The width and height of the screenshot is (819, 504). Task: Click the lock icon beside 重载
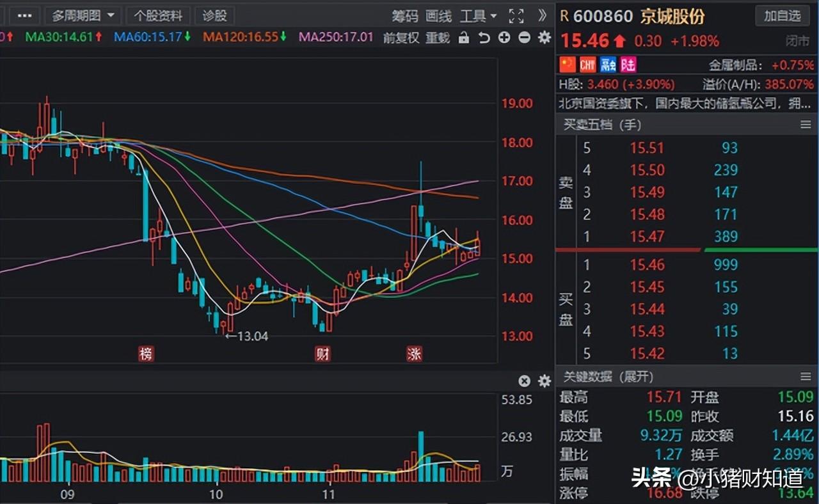click(465, 38)
